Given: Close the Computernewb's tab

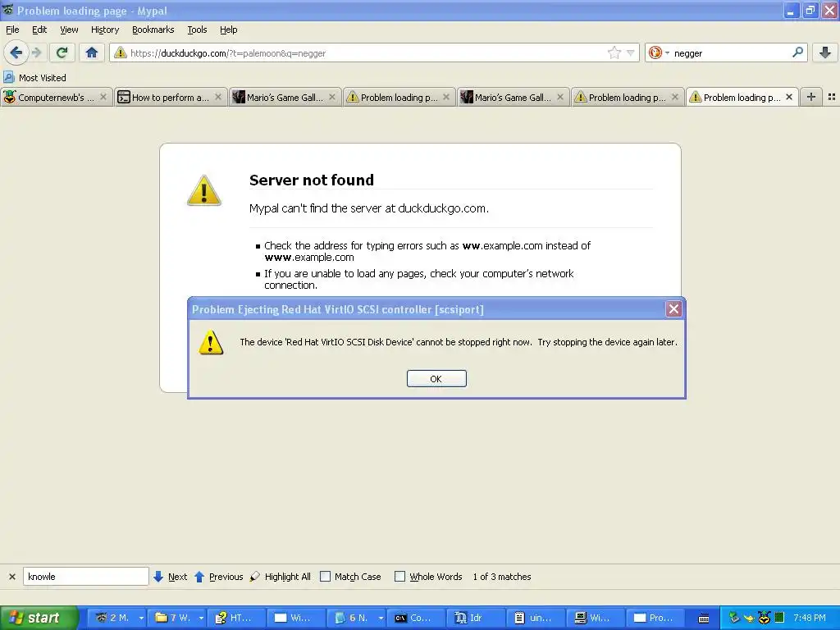Looking at the screenshot, I should pos(103,97).
